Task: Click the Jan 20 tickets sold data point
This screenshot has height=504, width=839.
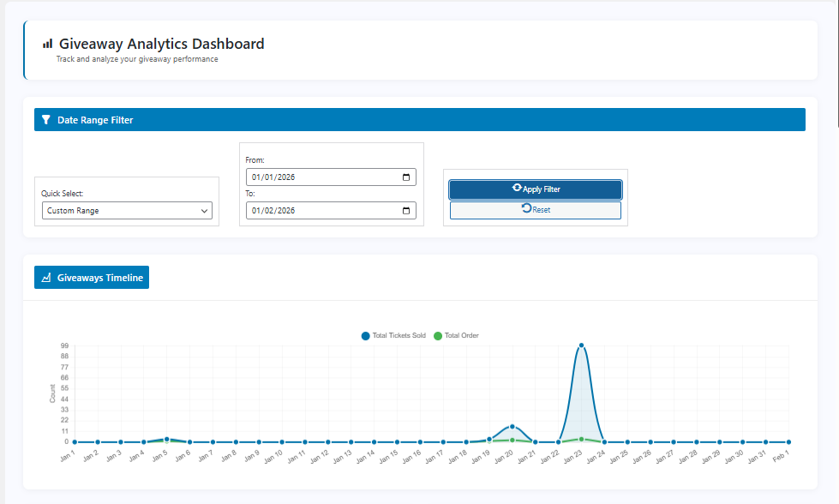Action: pyautogui.click(x=512, y=426)
